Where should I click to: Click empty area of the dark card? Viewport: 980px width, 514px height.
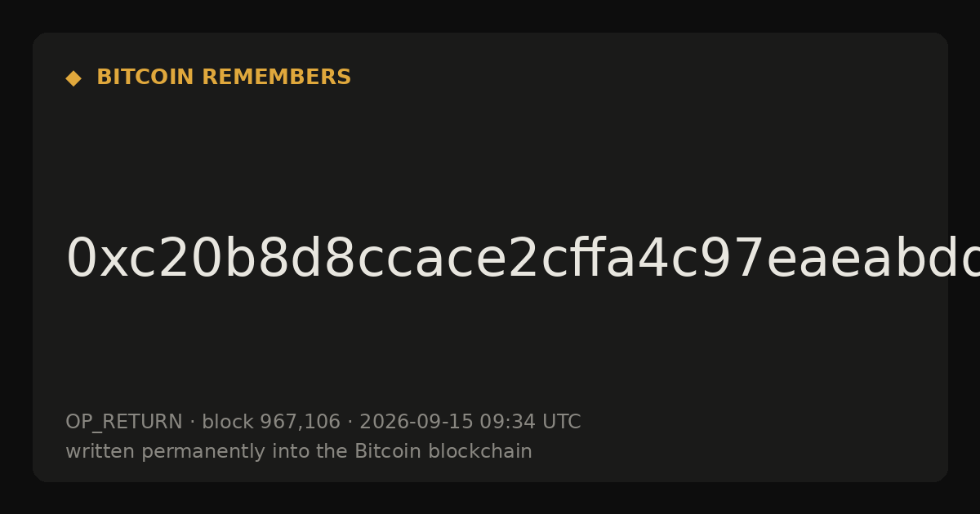tap(653, 147)
